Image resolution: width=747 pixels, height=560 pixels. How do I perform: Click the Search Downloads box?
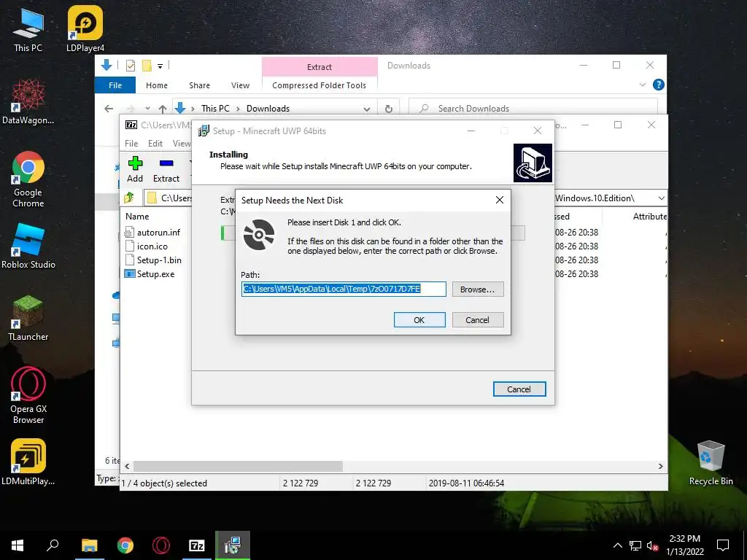533,109
